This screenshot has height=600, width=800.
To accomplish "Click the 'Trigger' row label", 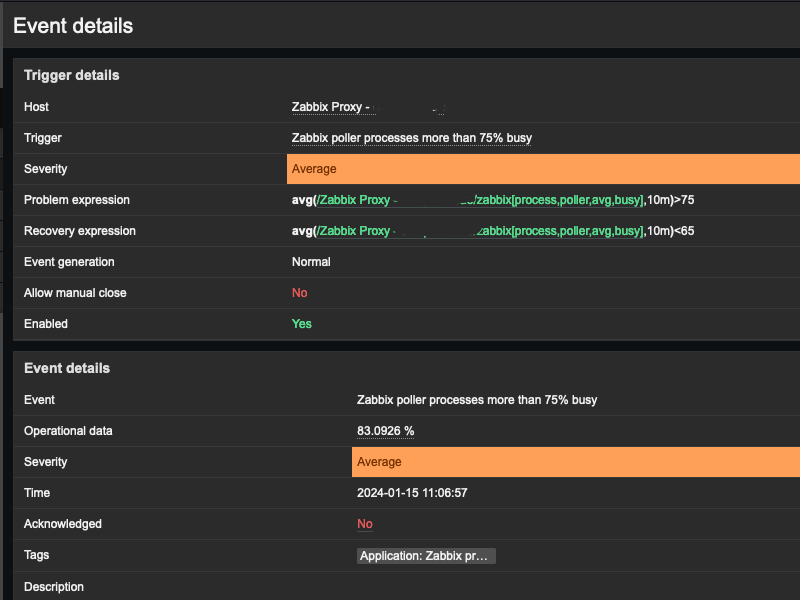I will pos(43,138).
